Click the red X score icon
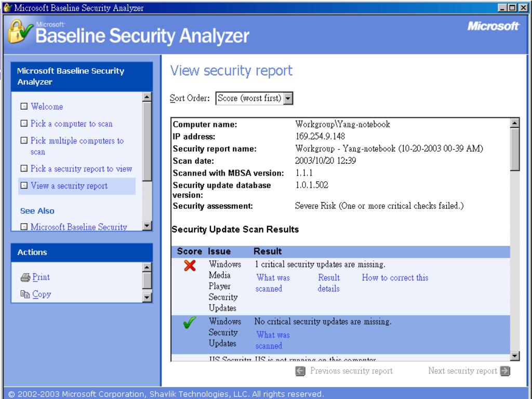Viewport: 532px width, 399px height. pos(190,265)
